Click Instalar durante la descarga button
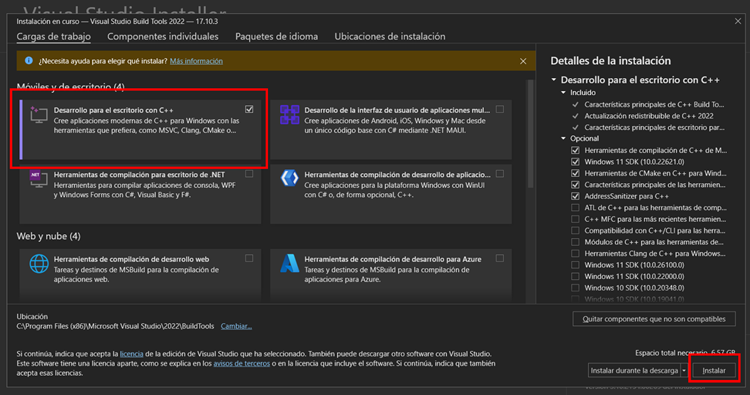This screenshot has height=395, width=750. tap(634, 370)
